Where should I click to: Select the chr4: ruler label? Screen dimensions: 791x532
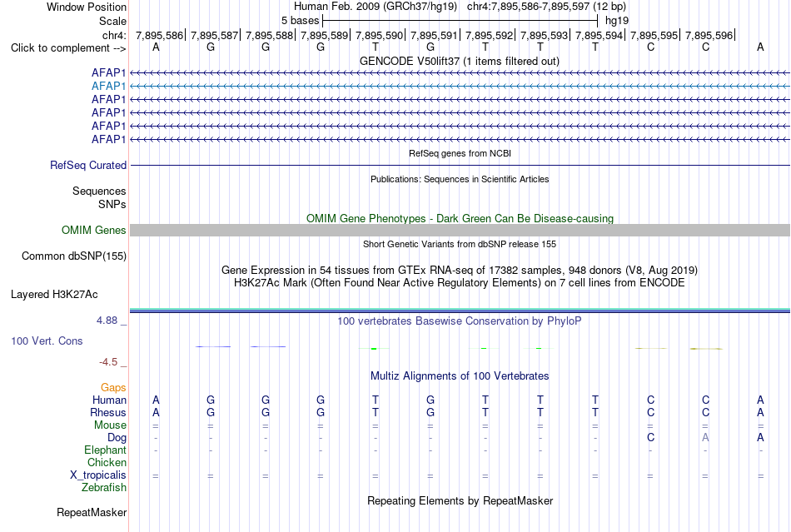tap(114, 35)
